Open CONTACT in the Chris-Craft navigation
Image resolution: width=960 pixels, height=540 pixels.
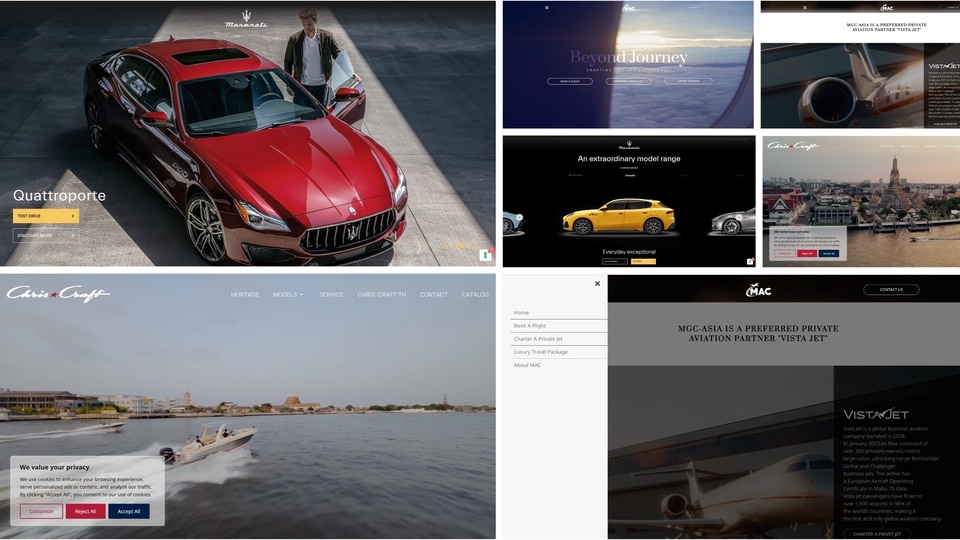coord(433,294)
